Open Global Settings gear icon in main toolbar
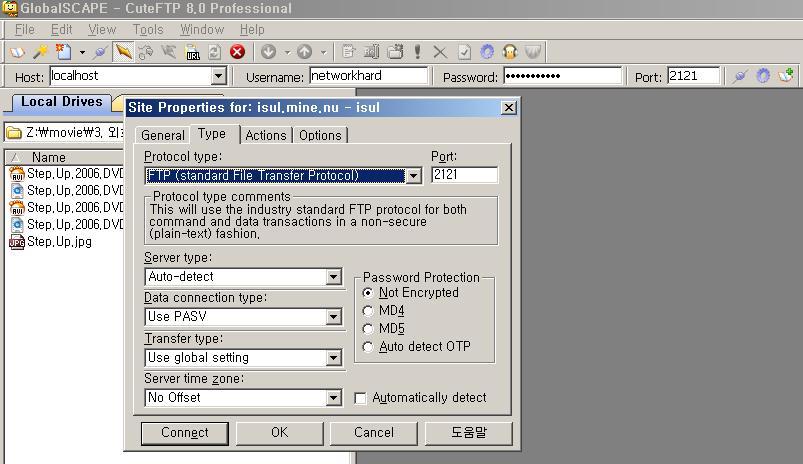 487,52
